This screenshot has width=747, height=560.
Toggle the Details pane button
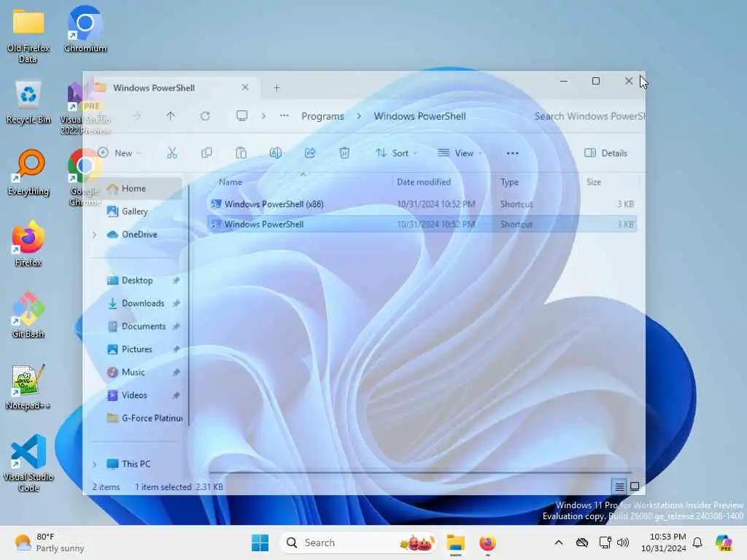pyautogui.click(x=606, y=153)
